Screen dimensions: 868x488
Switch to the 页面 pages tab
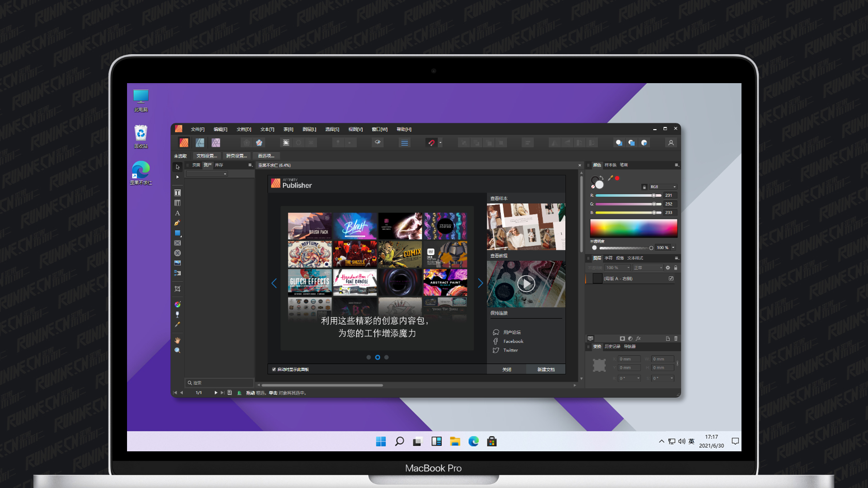(x=196, y=165)
